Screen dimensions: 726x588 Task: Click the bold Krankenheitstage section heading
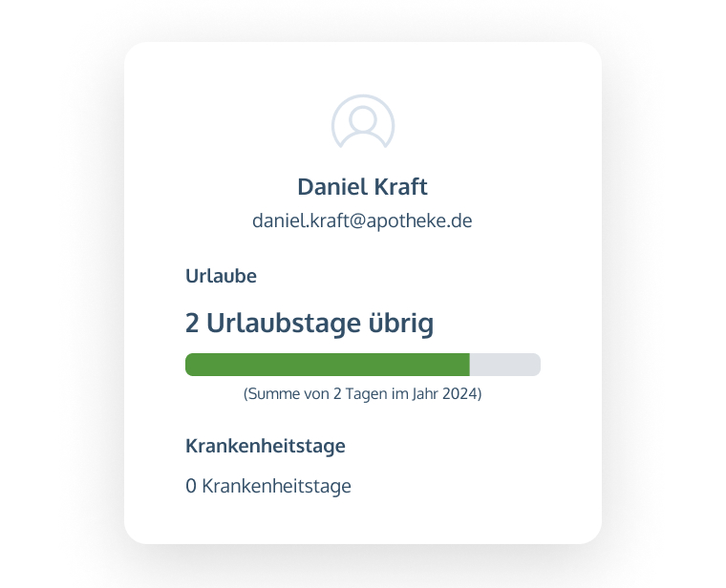click(x=266, y=445)
